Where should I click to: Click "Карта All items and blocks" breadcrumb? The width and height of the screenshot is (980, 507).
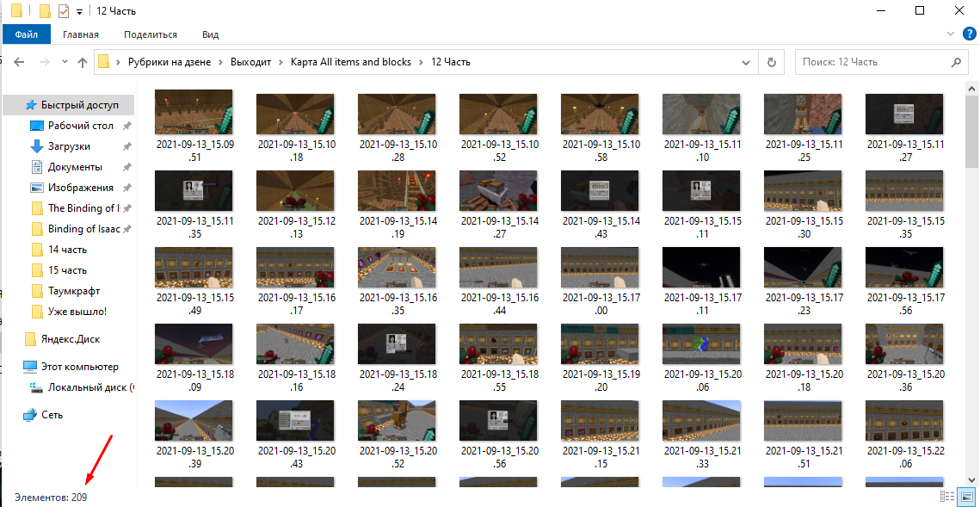[x=351, y=62]
